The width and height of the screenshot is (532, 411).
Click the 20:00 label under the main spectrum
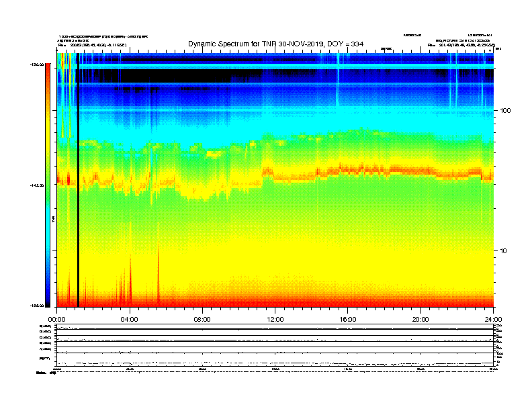(x=420, y=320)
